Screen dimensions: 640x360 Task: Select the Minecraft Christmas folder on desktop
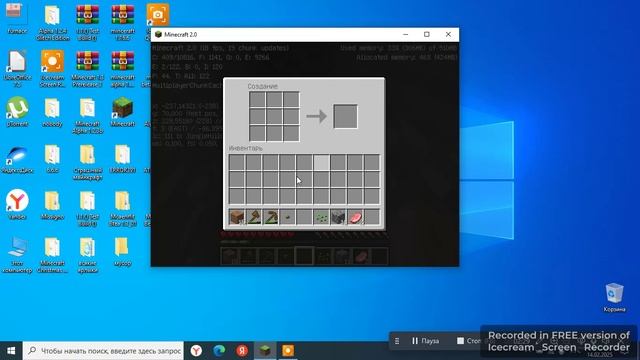pos(52,255)
